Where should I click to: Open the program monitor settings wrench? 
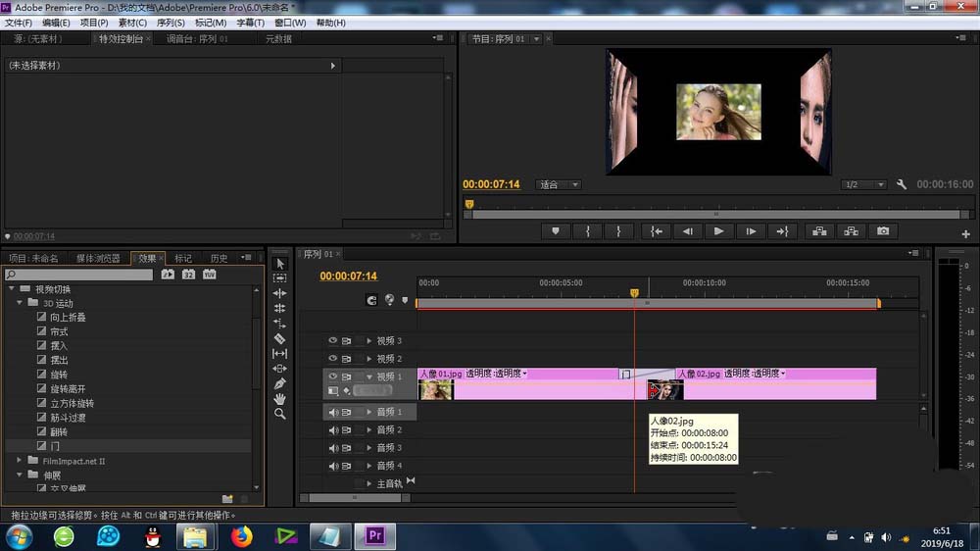click(x=902, y=184)
